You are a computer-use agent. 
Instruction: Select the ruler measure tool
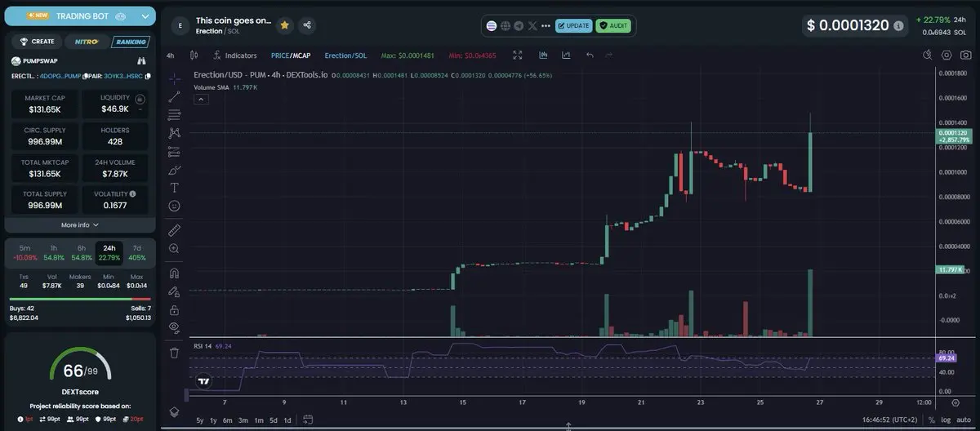click(174, 230)
